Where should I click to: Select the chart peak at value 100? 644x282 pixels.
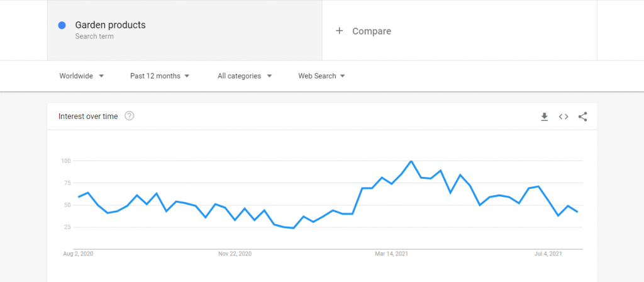(x=411, y=161)
